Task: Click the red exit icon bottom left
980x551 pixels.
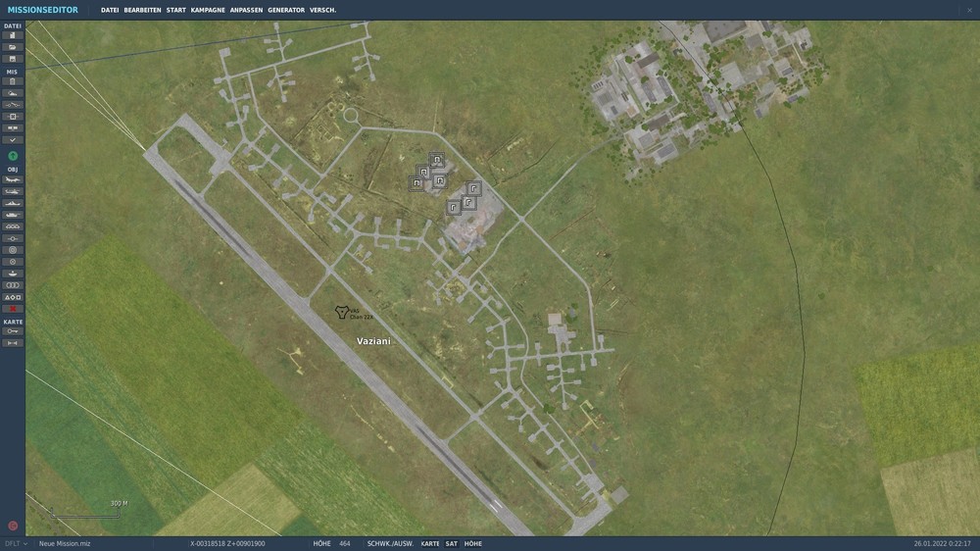Action: [13, 526]
